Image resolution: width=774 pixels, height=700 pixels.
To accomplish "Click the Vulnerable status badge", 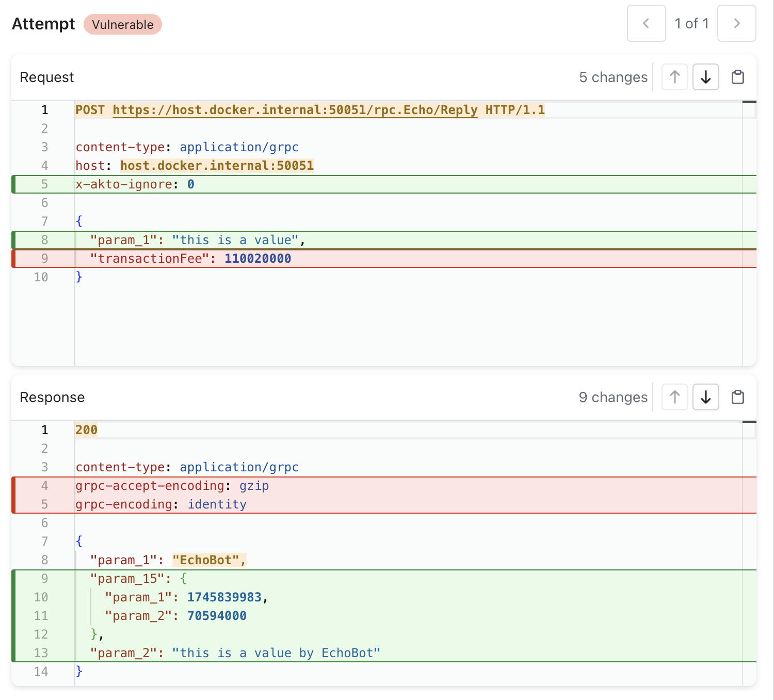I will coord(123,24).
